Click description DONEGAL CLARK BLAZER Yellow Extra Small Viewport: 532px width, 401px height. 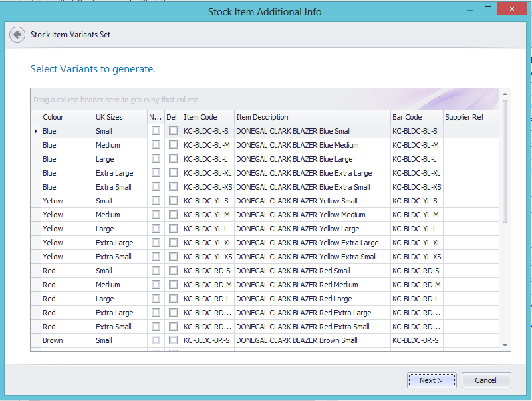point(312,257)
